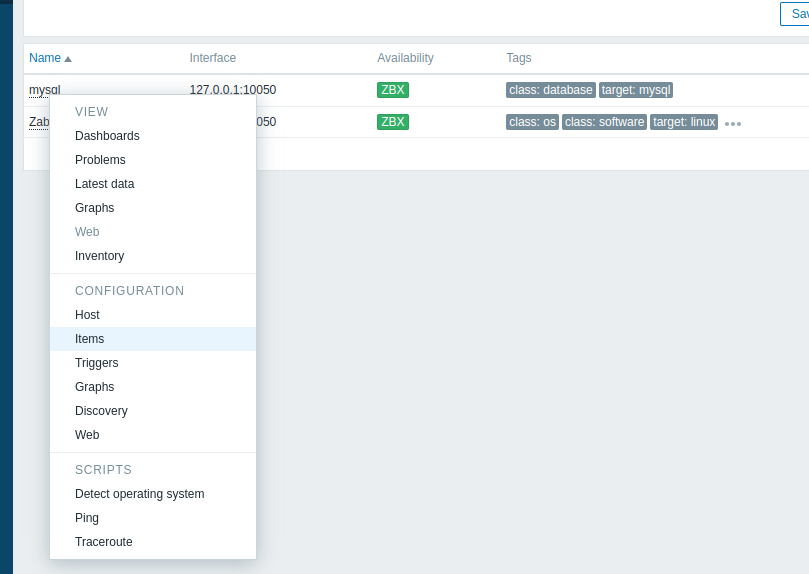Open Inventory menu entry
809x574 pixels.
[x=99, y=256]
